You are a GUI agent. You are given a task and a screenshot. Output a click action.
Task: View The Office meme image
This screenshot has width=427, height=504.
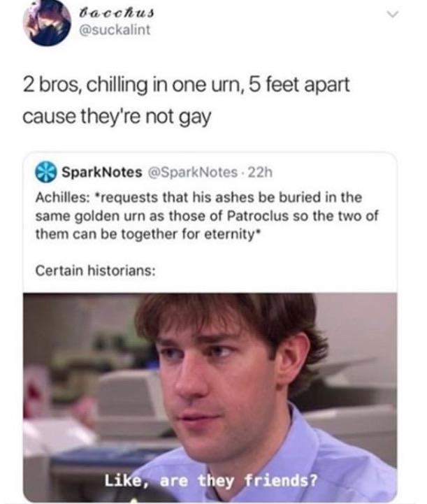tap(210, 397)
